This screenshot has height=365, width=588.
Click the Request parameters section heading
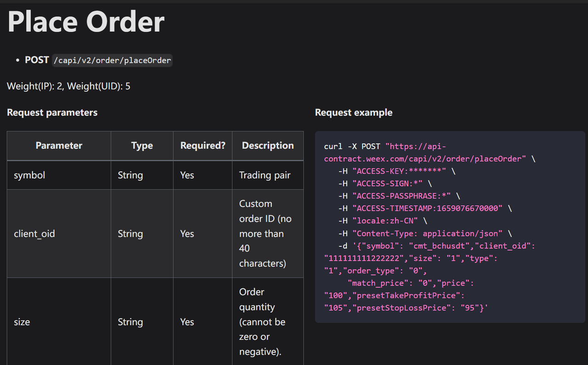click(52, 112)
